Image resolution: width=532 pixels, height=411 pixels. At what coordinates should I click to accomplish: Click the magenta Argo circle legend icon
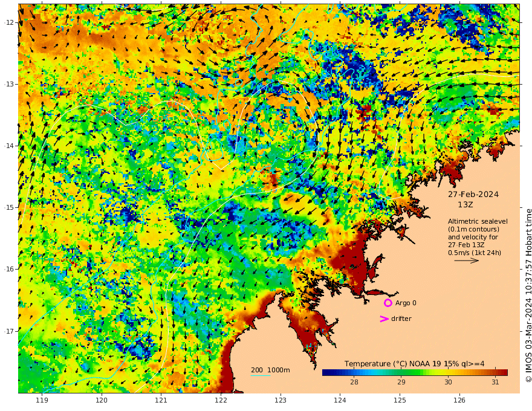coord(388,303)
